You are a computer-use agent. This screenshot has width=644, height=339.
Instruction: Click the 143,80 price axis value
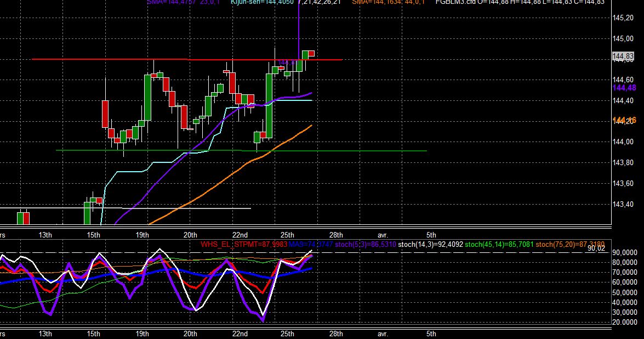point(623,163)
